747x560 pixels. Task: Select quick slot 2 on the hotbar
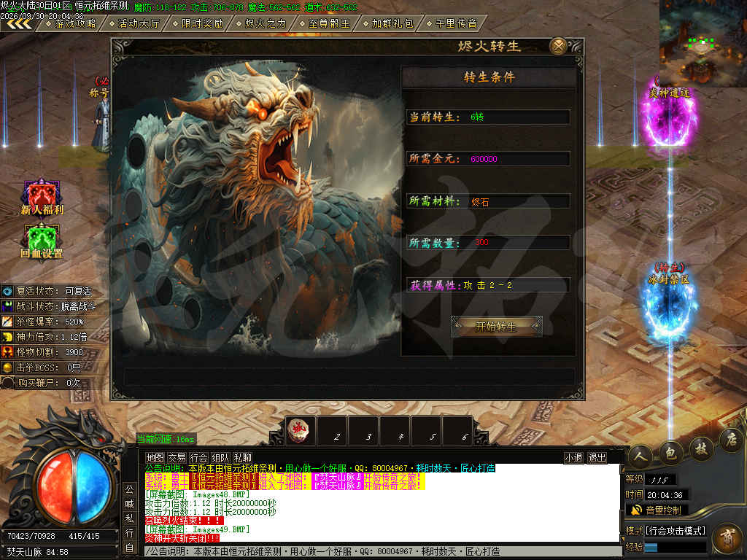[332, 430]
